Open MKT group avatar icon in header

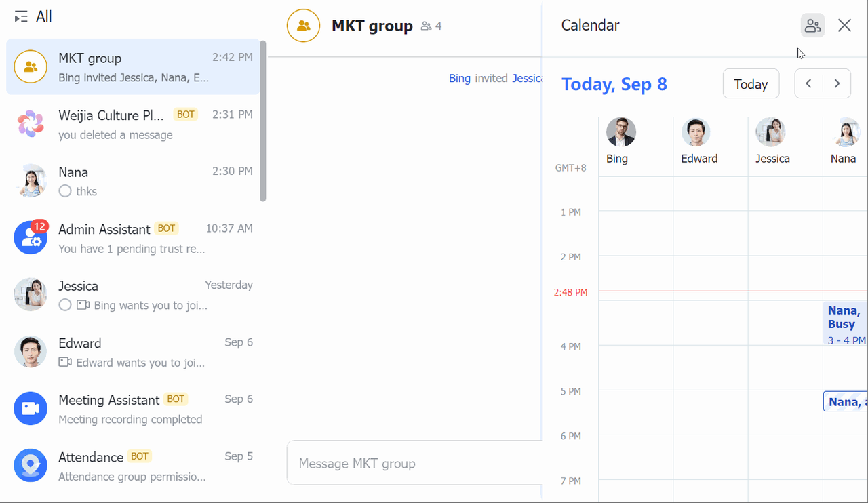pos(303,26)
